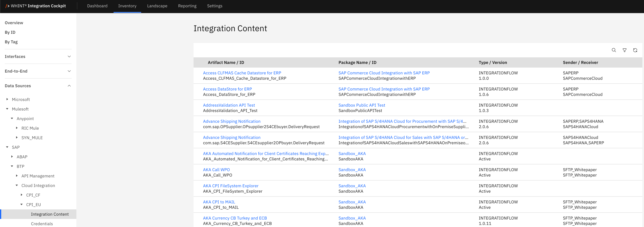Expand the Interfaces section chevron
The image size is (644, 227).
[69, 57]
